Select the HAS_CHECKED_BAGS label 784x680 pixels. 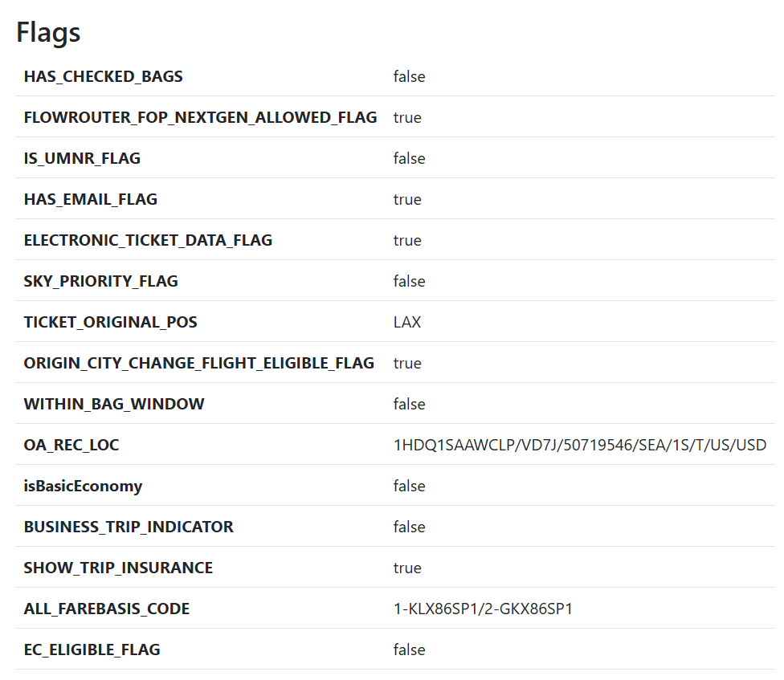pos(103,77)
